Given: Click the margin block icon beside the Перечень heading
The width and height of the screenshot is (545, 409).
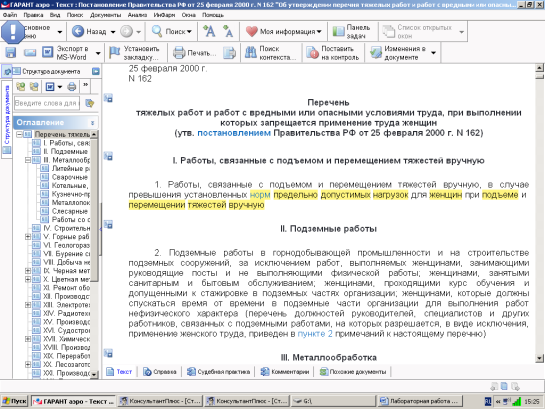Looking at the screenshot, I should (x=108, y=98).
